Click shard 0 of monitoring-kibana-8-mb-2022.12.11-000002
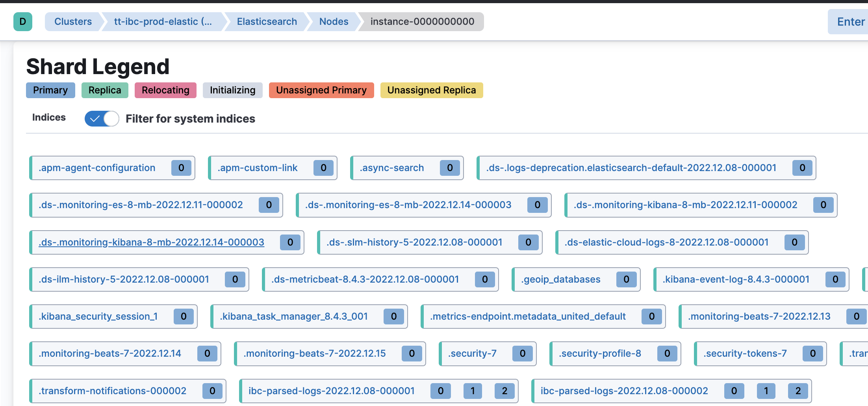868x406 pixels. pos(823,205)
